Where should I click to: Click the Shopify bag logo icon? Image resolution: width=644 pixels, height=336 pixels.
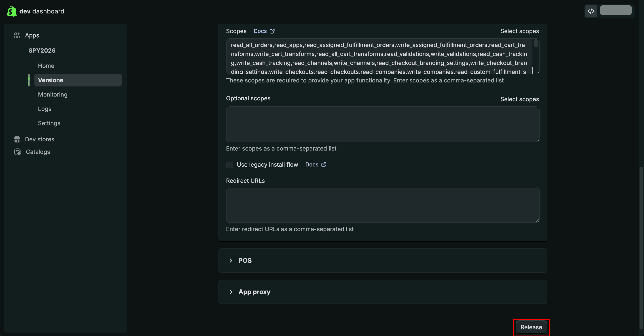tap(12, 11)
